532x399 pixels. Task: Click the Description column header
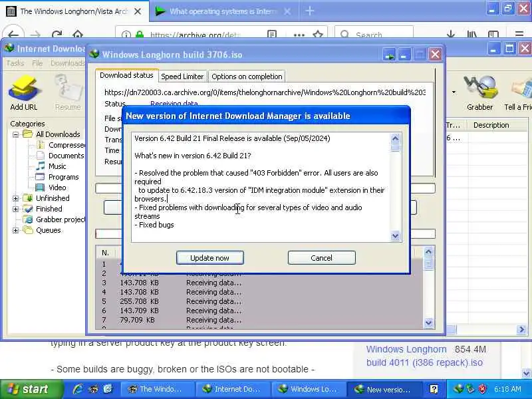(497, 125)
